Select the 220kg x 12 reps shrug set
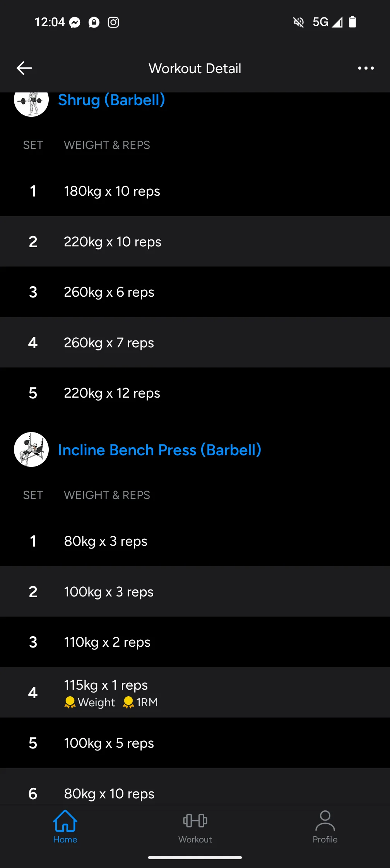390x868 pixels. coord(195,393)
